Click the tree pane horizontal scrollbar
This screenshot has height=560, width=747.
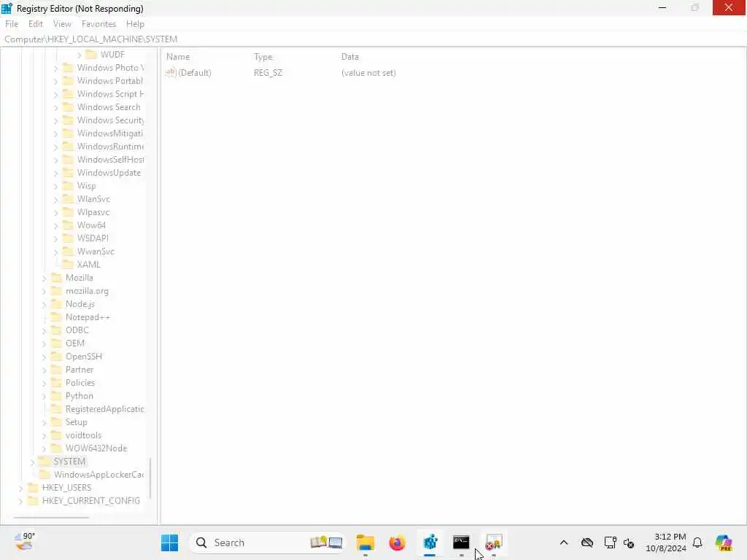(51, 518)
